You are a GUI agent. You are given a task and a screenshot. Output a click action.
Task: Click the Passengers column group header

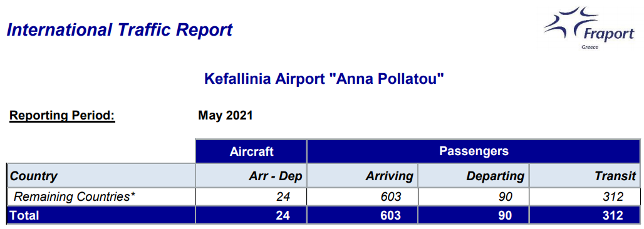[474, 151]
